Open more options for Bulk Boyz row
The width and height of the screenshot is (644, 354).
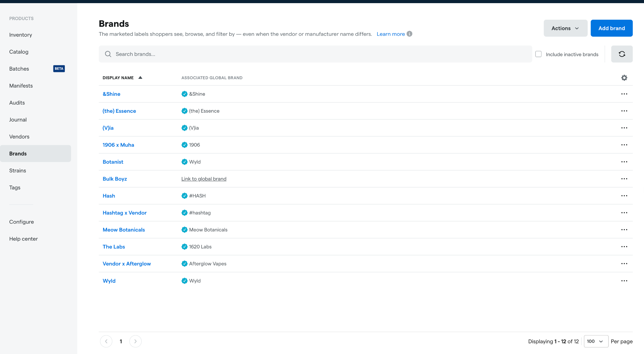(624, 179)
